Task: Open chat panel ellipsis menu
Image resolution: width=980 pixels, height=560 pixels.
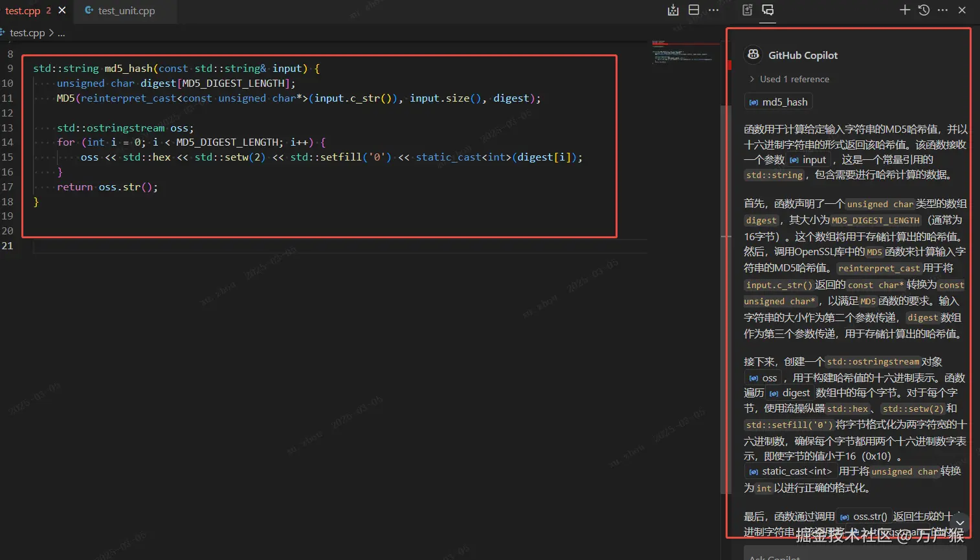Action: click(x=942, y=10)
